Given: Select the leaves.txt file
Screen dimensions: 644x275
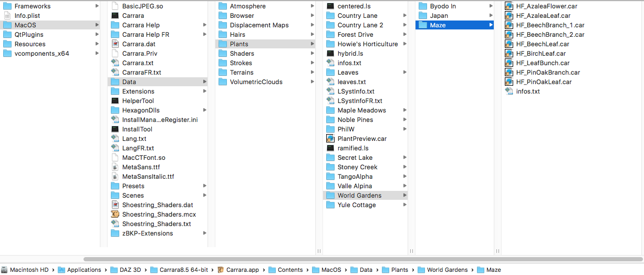Looking at the screenshot, I should (366, 82).
